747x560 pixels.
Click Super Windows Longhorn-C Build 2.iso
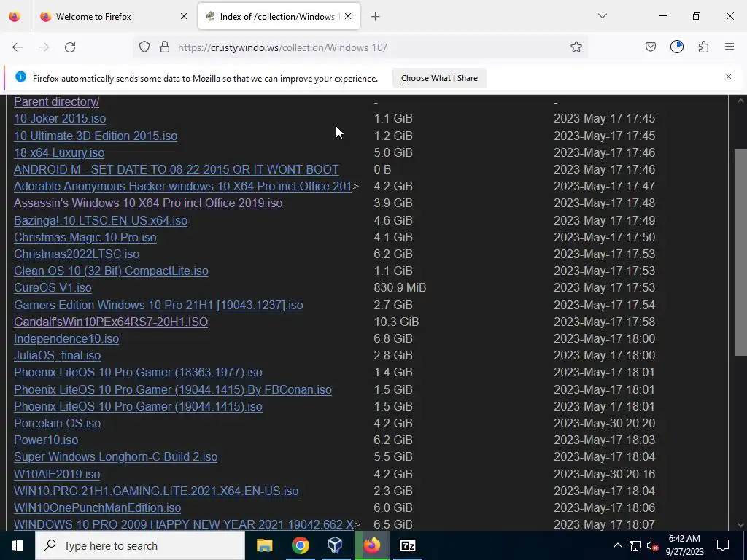coord(116,456)
